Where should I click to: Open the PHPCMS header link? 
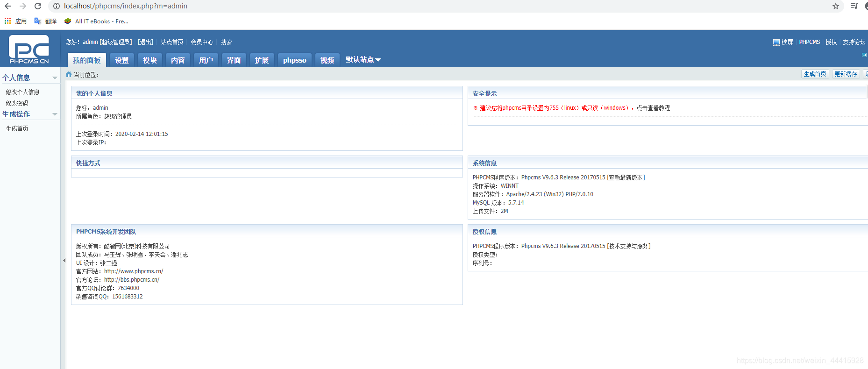tap(810, 42)
